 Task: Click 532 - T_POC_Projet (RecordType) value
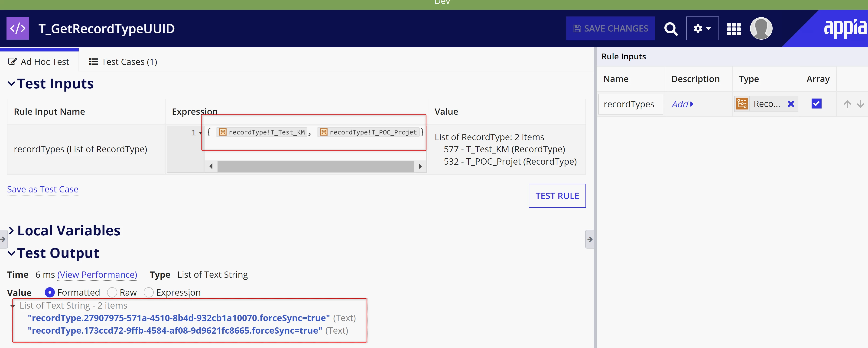click(510, 162)
